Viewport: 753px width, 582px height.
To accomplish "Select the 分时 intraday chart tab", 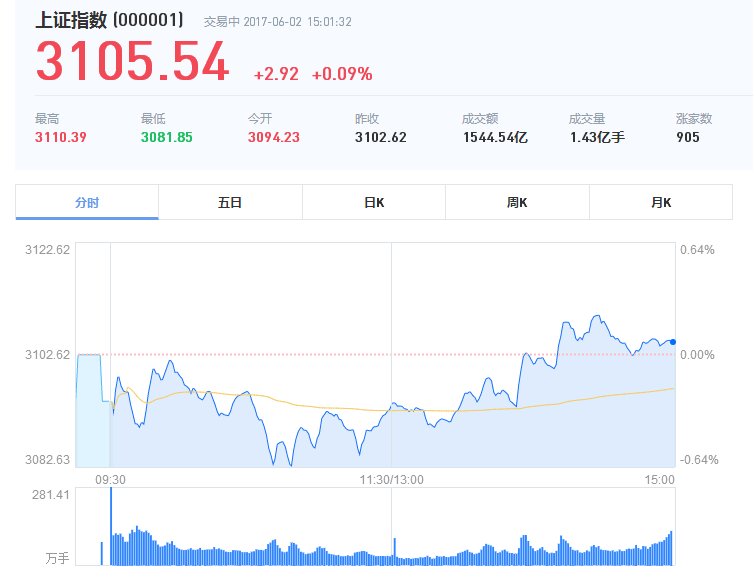I will pyautogui.click(x=87, y=202).
